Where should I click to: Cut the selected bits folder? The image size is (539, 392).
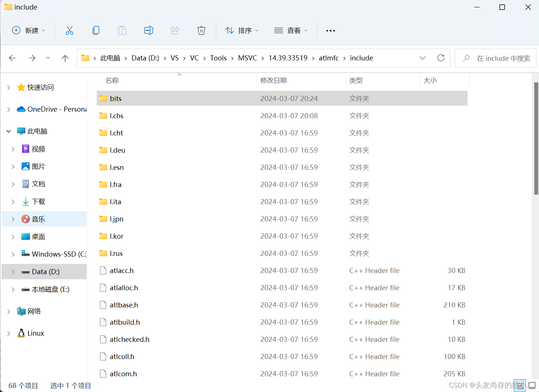pos(70,30)
